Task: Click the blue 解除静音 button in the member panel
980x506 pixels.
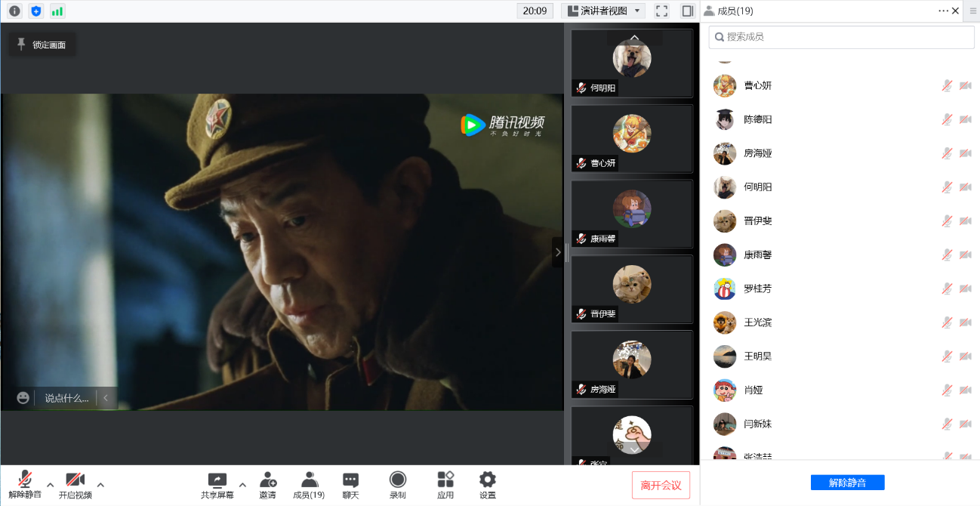Action: click(x=847, y=483)
